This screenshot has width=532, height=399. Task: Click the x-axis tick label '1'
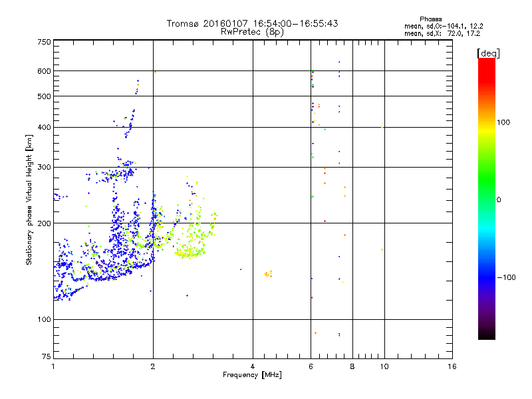coord(53,366)
